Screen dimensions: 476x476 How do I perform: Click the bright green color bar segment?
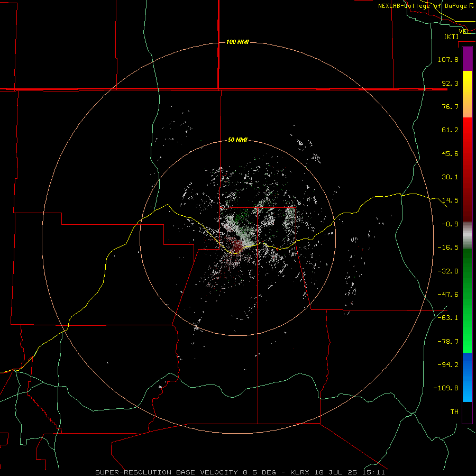(x=467, y=300)
